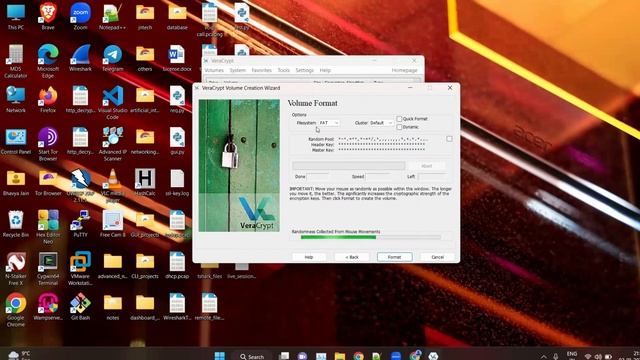The width and height of the screenshot is (640, 360).
Task: Enable the Quick Format checkbox
Action: [399, 119]
